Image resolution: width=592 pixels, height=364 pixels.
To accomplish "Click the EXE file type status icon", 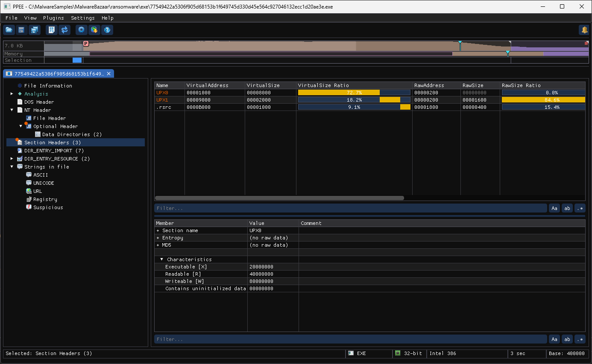I will coord(351,353).
